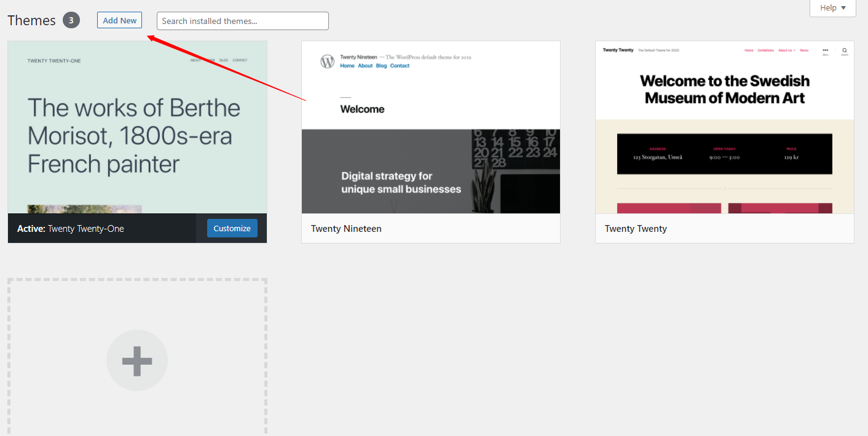Open the Twenty Twenty theme screenshot
Viewport: 868px width, 436px height.
(725, 127)
